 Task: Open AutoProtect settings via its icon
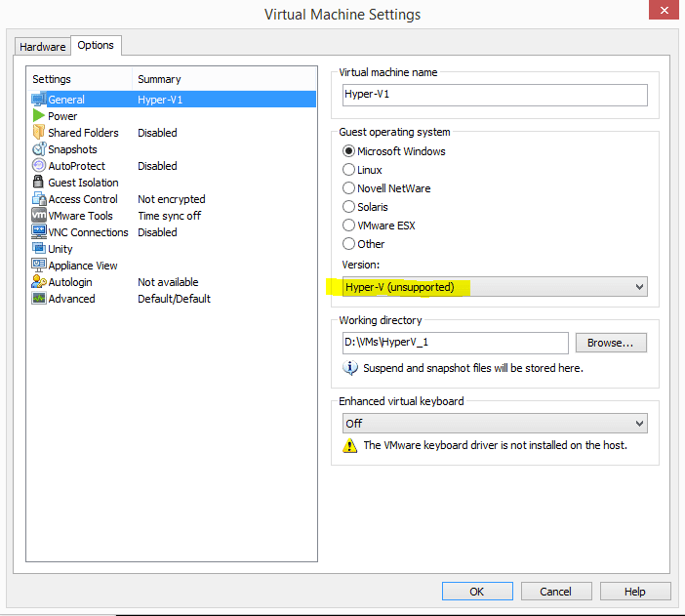pyautogui.click(x=39, y=166)
